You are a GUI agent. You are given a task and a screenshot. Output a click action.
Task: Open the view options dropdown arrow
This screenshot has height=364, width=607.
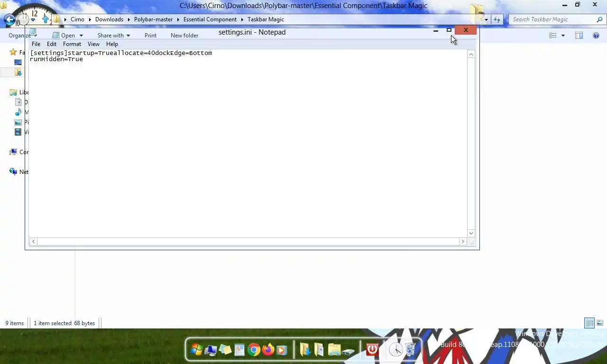(563, 36)
